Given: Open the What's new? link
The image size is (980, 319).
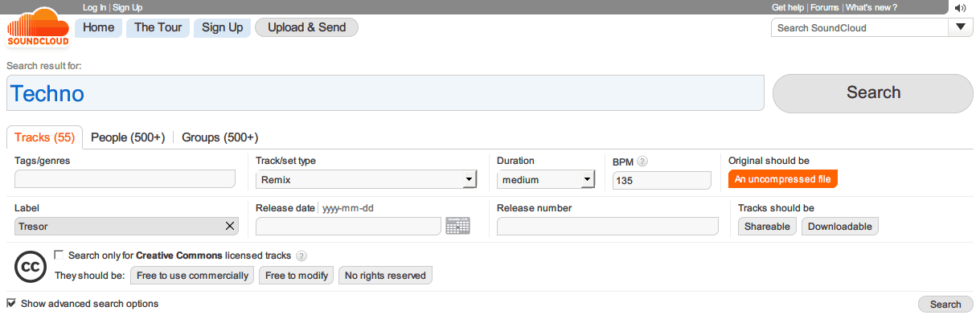Looking at the screenshot, I should point(871,7).
